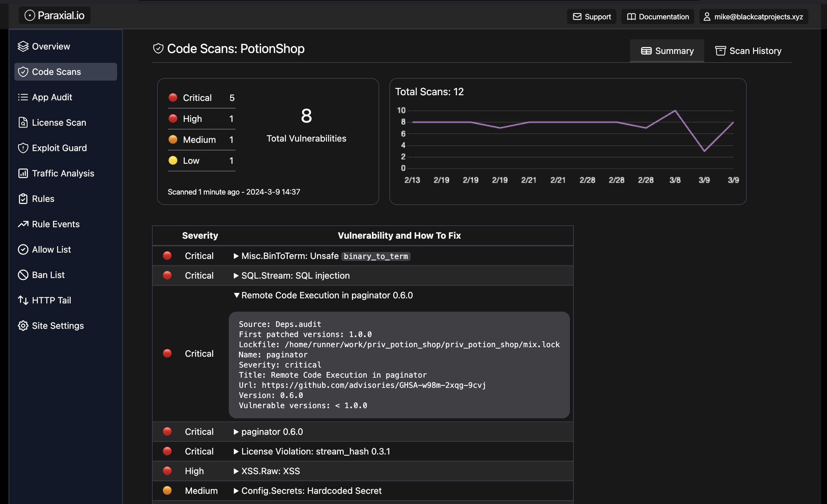
Task: Switch to the Summary tab
Action: (667, 51)
